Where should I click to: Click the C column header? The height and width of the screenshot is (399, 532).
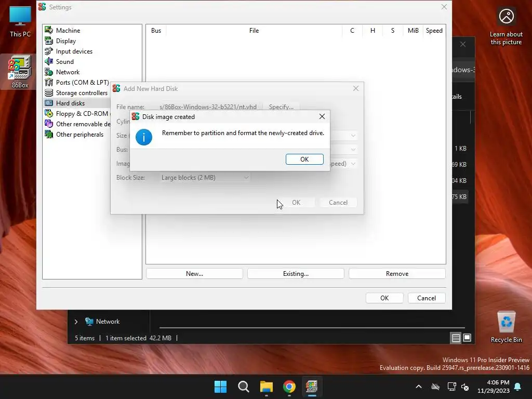pos(352,31)
